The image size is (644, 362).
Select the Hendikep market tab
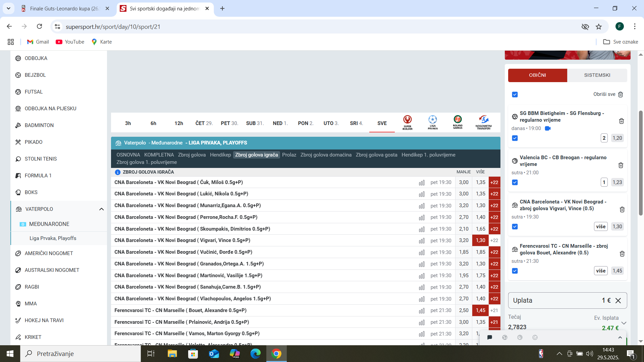(220, 155)
